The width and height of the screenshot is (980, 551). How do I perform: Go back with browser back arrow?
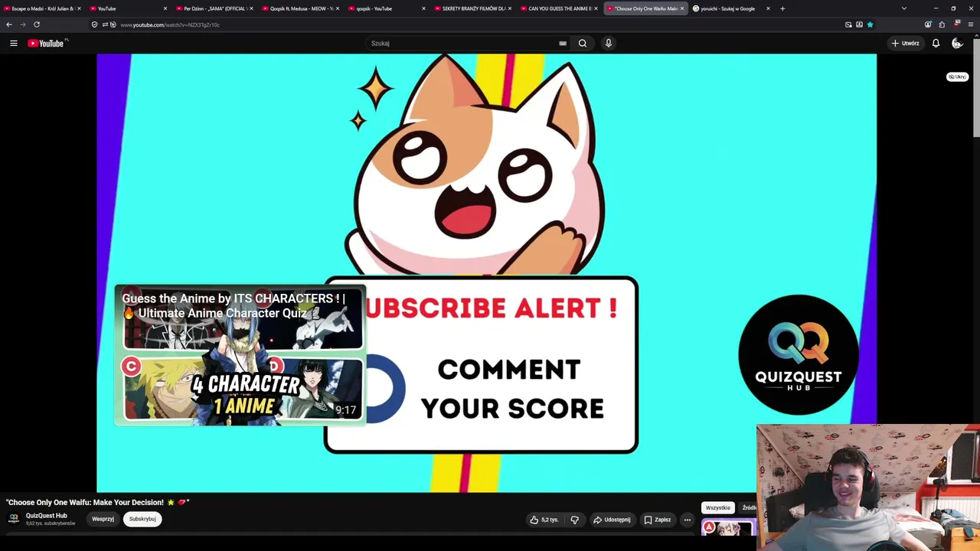click(x=9, y=24)
